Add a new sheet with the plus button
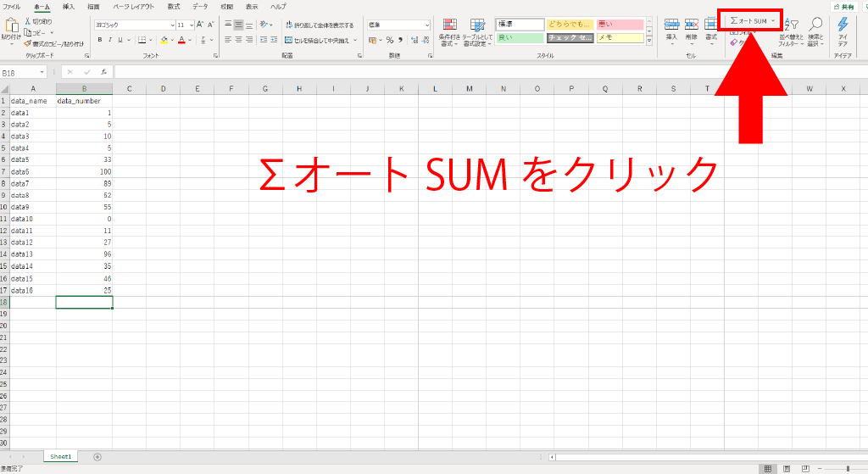The width and height of the screenshot is (868, 474). point(97,456)
